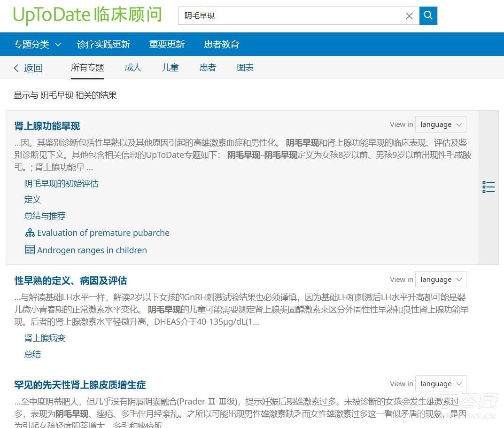Select 患者教育 in the navigation bar

[221, 44]
